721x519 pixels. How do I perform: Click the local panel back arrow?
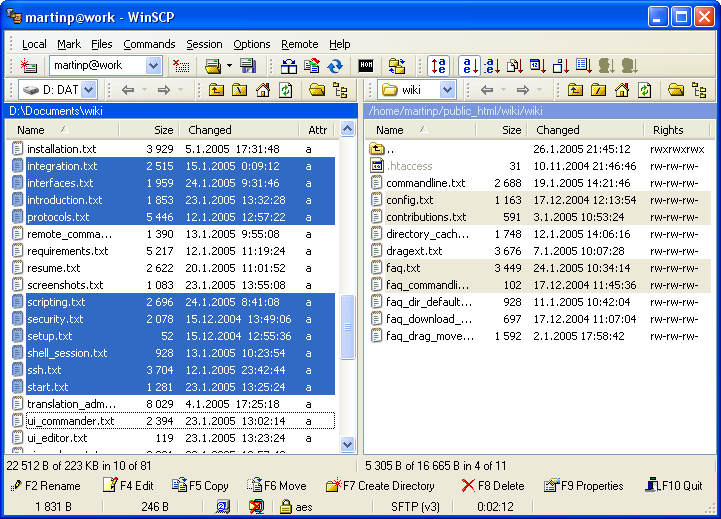coord(128,90)
